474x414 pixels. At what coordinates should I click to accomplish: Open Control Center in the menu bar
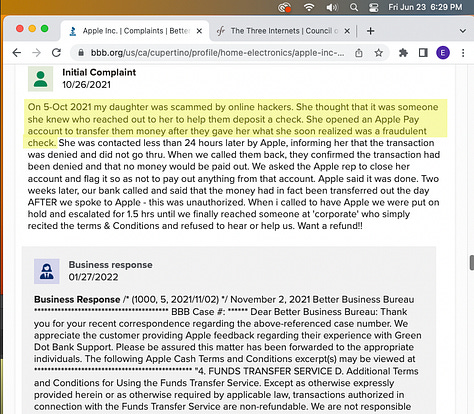coord(374,7)
